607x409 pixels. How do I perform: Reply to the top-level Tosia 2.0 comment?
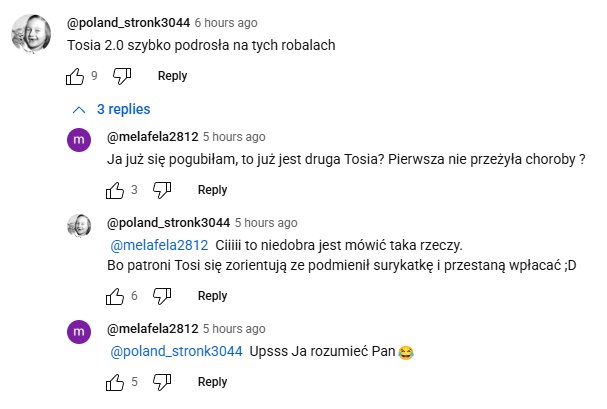coord(172,76)
